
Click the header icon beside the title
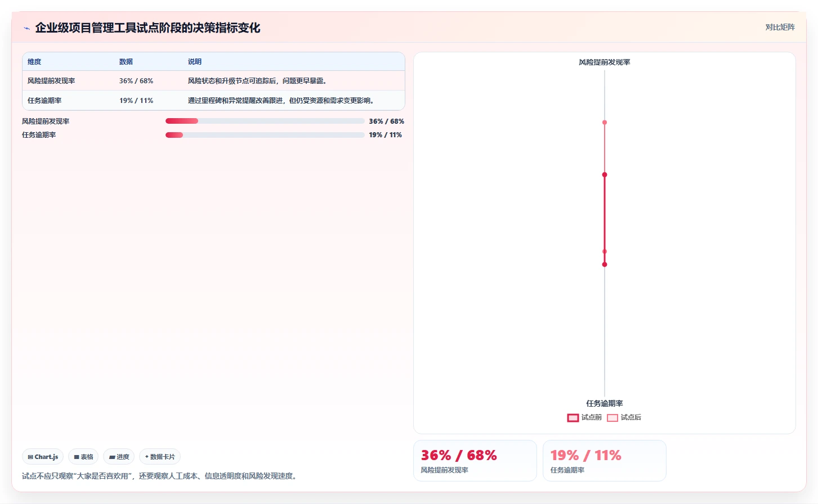coord(26,28)
